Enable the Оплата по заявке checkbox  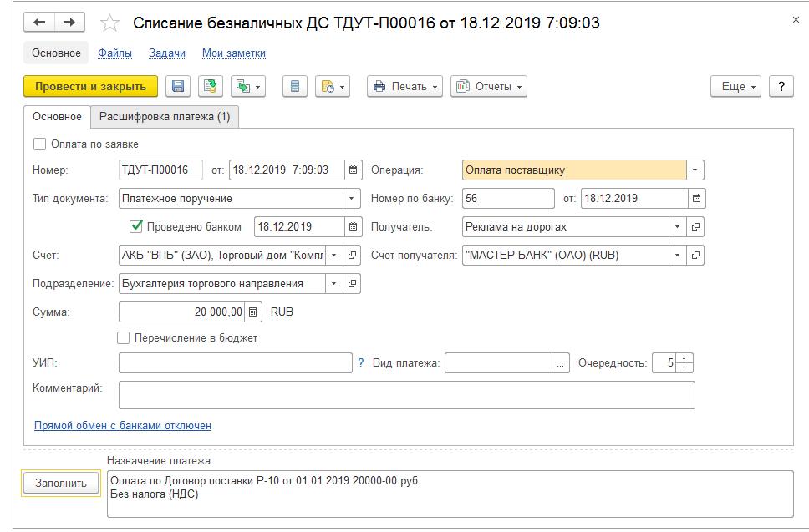[40, 144]
